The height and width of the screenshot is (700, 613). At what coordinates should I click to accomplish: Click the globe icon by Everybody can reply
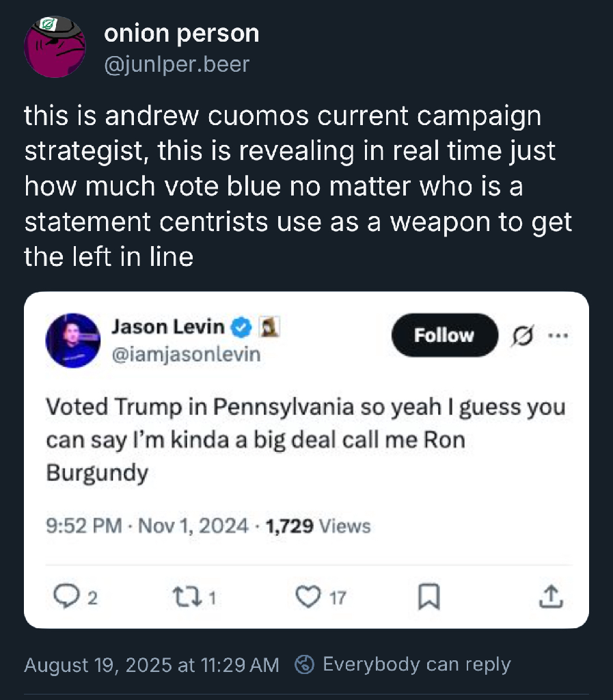point(305,664)
